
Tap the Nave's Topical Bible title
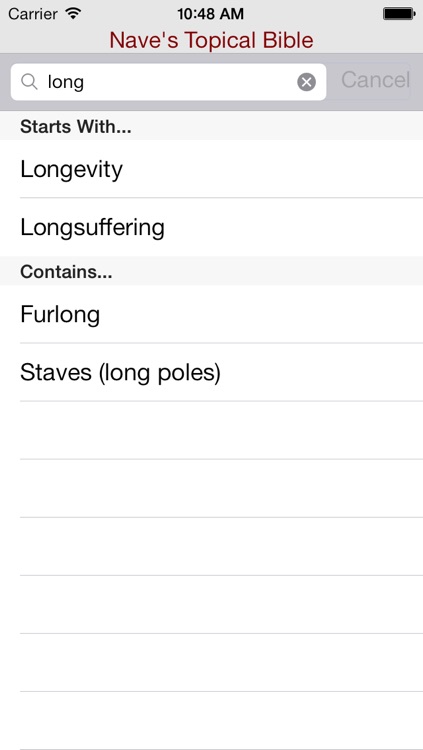[211, 40]
